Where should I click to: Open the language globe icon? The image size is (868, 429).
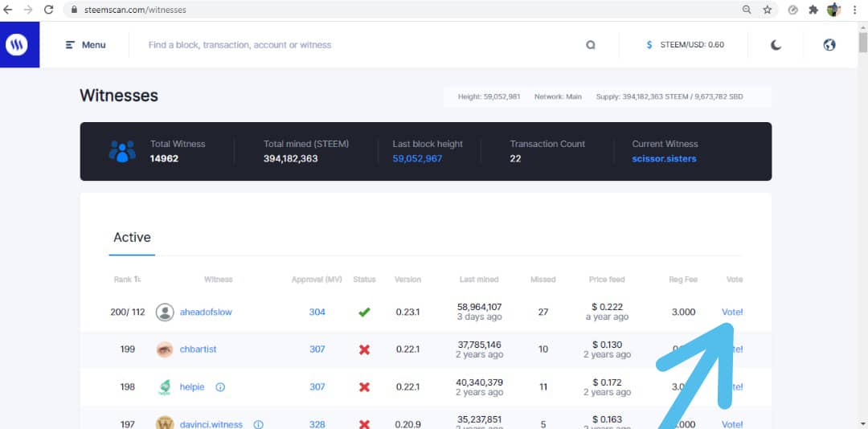coord(829,45)
